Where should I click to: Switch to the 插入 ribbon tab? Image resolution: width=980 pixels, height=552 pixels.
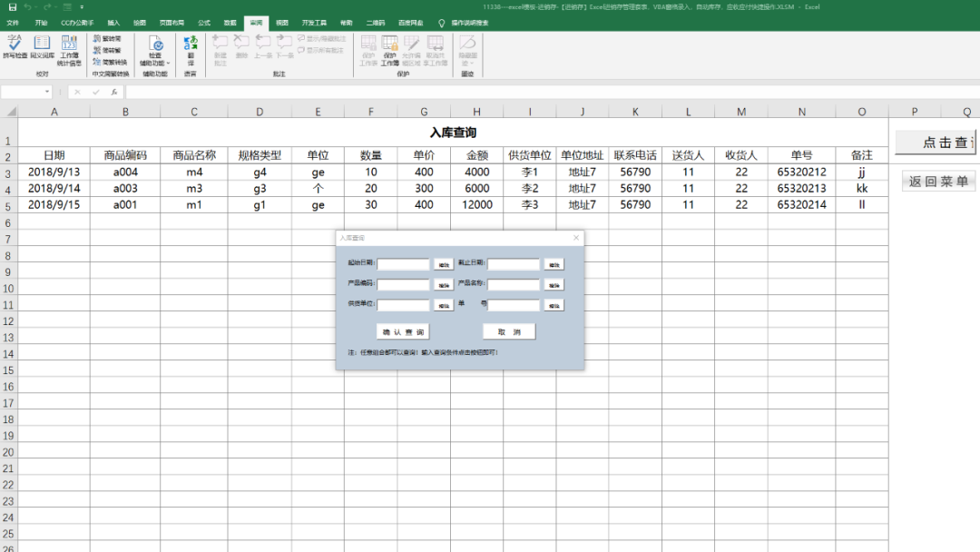pyautogui.click(x=113, y=23)
